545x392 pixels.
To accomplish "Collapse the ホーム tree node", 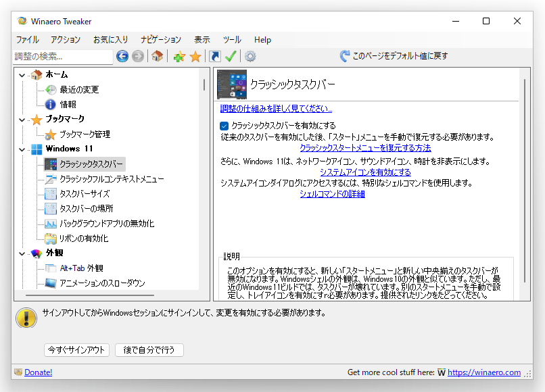I will [x=22, y=75].
